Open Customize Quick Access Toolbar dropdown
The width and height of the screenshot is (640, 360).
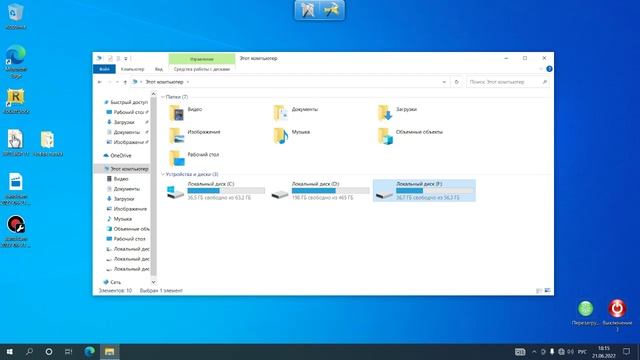[x=126, y=59]
